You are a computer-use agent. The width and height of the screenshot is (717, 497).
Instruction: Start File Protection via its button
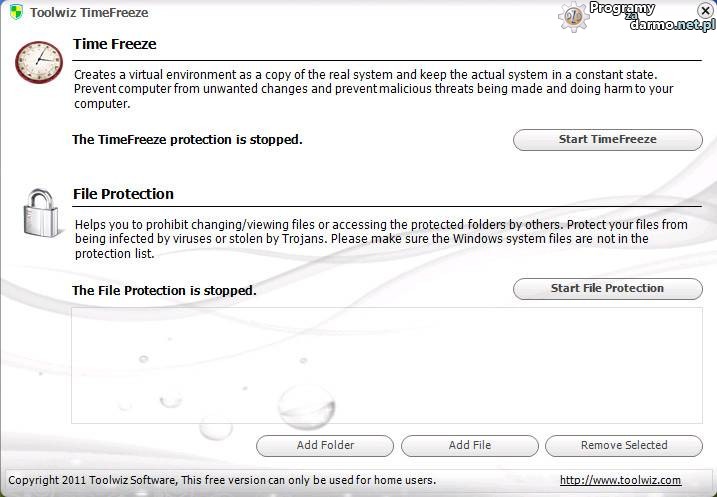(x=607, y=288)
